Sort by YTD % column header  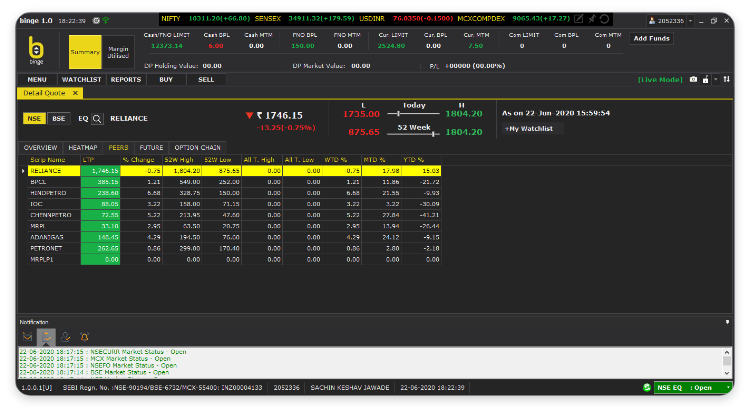[x=421, y=160]
